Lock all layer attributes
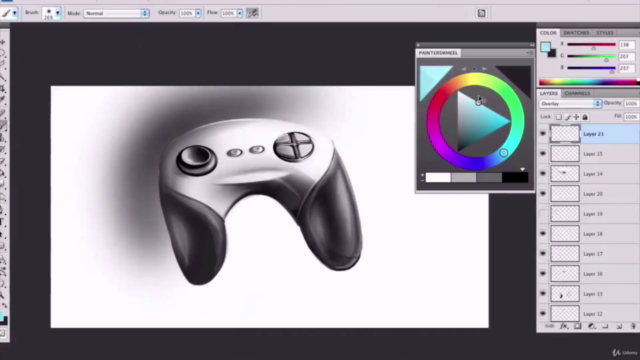This screenshot has width=640, height=360. coord(585,117)
